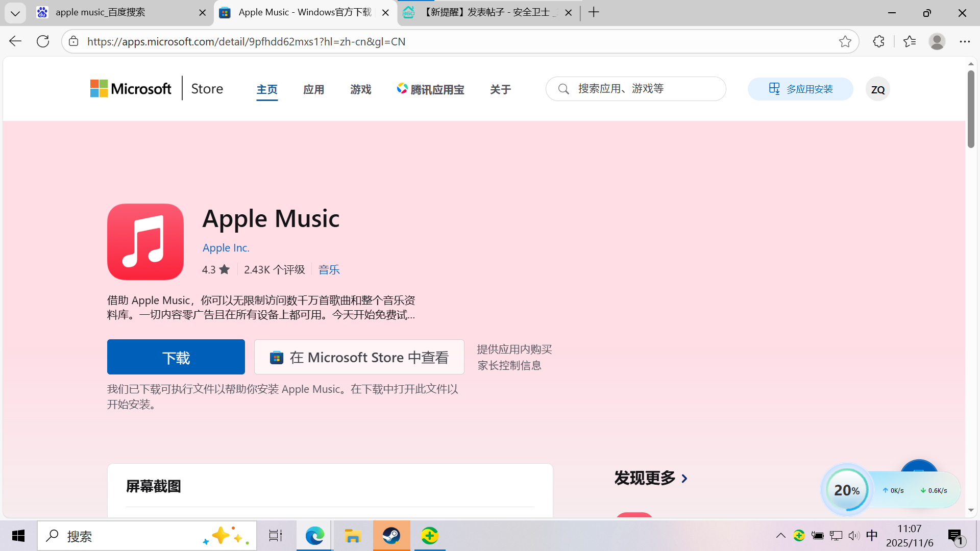Open the favorites list icon
Image resolution: width=980 pixels, height=551 pixels.
coord(909,41)
